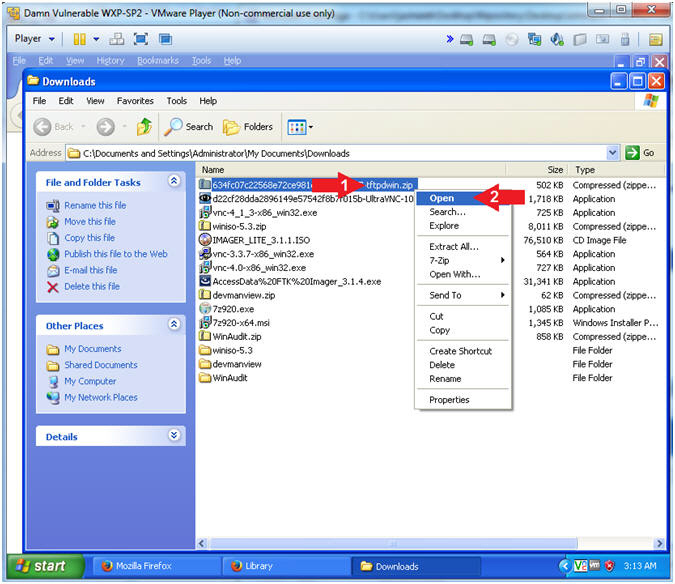
Task: Select the WinAudit folder
Action: pyautogui.click(x=230, y=378)
